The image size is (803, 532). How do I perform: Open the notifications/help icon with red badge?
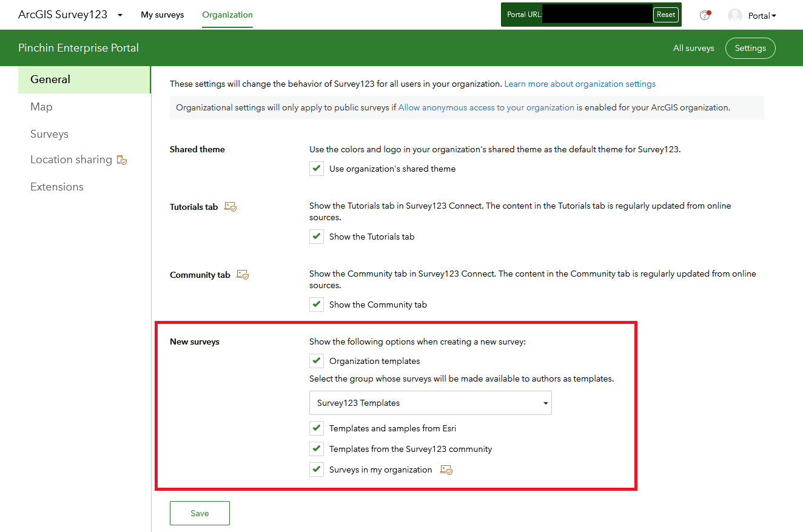coord(705,15)
